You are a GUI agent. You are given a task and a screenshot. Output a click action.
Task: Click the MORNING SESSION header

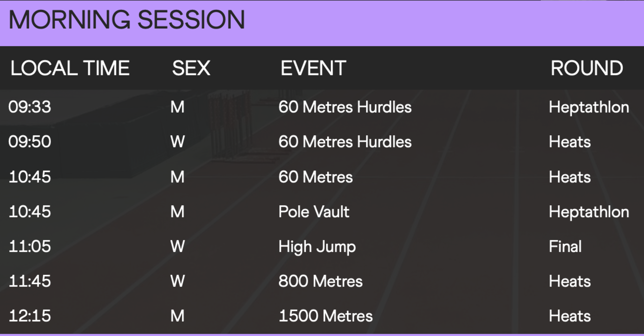point(127,20)
